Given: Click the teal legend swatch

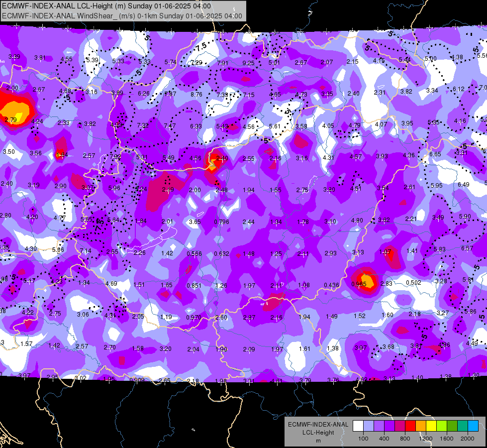Looking at the screenshot, I should pyautogui.click(x=463, y=426).
